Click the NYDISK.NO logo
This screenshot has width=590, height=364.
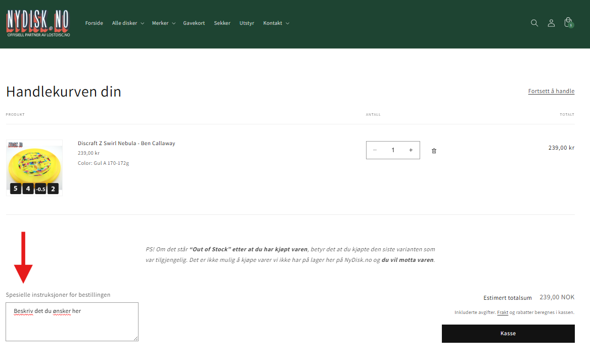[x=38, y=23]
